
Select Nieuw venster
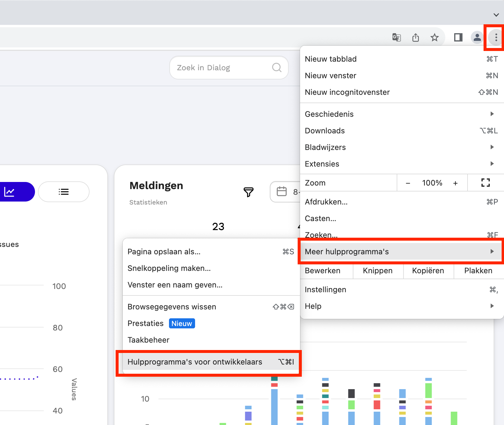[x=402, y=76]
